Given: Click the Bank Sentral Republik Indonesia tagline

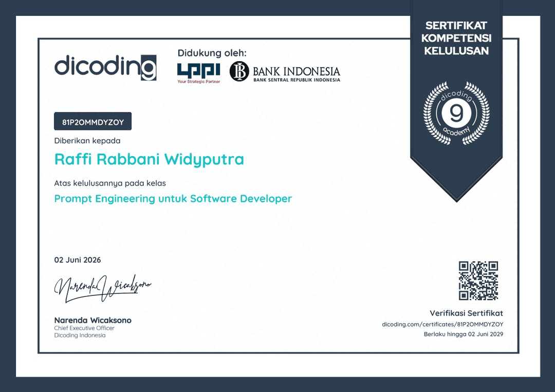Looking at the screenshot, I should (x=297, y=80).
